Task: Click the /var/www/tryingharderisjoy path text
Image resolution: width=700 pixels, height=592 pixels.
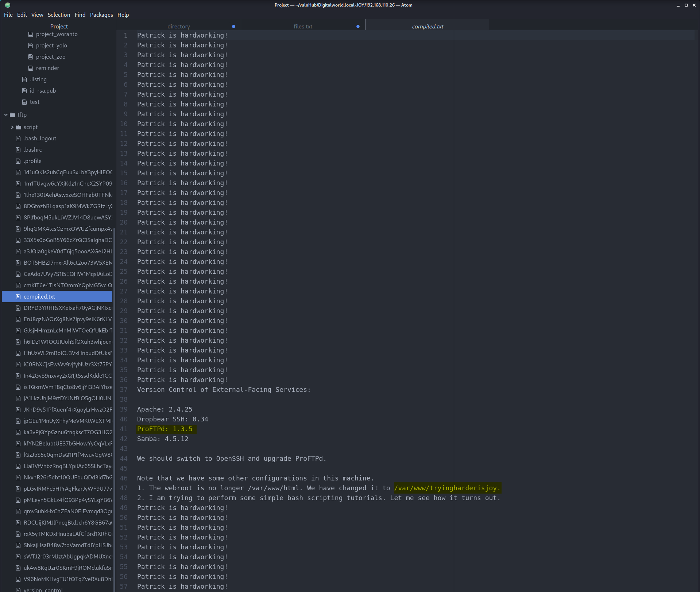Action: [x=447, y=488]
